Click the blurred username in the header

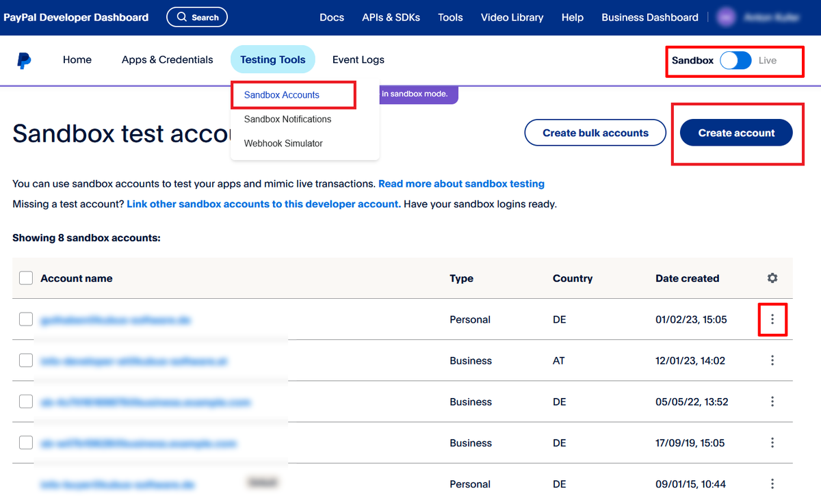pyautogui.click(x=771, y=17)
